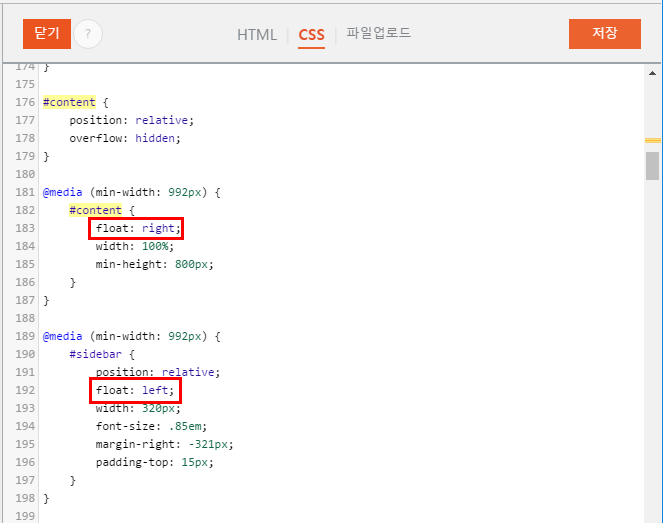Click the 닫기 close button
Image resolution: width=663 pixels, height=523 pixels.
(47, 34)
